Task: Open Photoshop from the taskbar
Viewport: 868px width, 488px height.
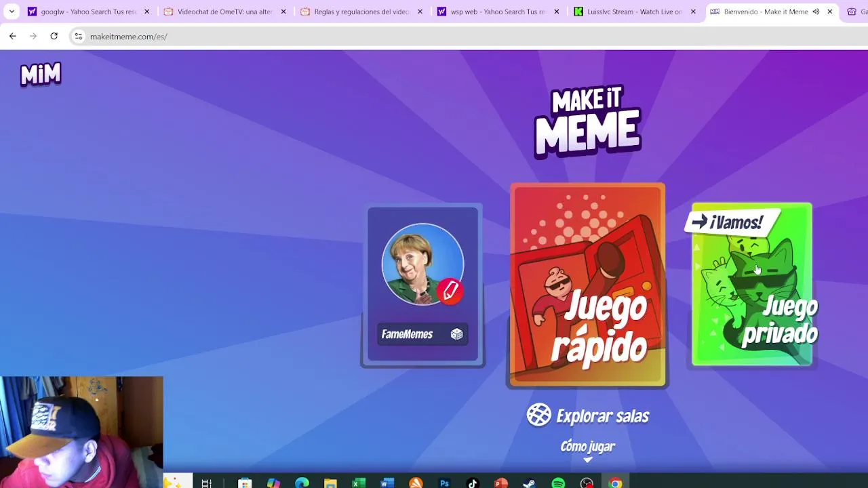Action: click(444, 483)
